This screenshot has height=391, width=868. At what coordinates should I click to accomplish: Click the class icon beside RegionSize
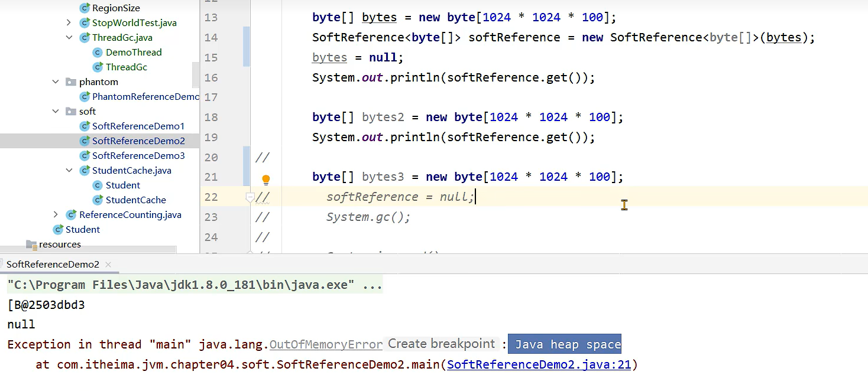(x=85, y=8)
